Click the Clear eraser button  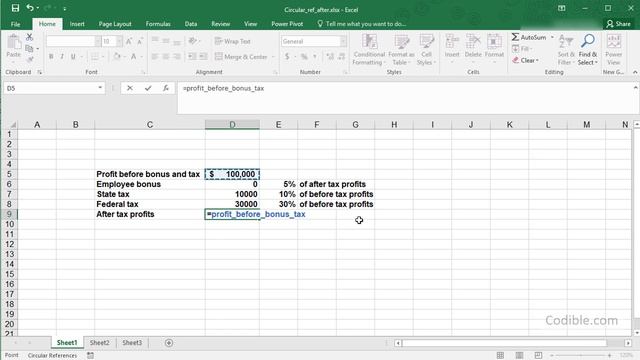526,60
